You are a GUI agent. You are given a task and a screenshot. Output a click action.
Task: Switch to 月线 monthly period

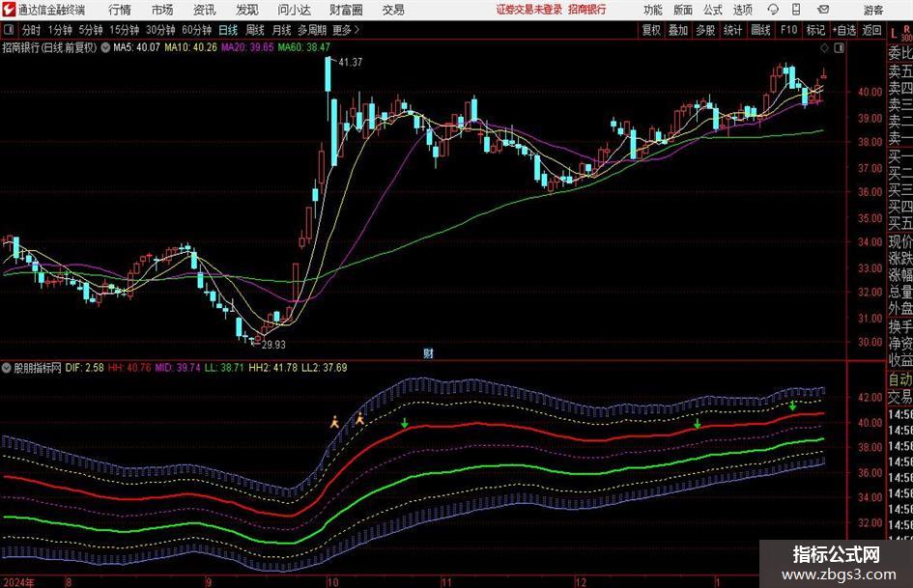point(281,30)
